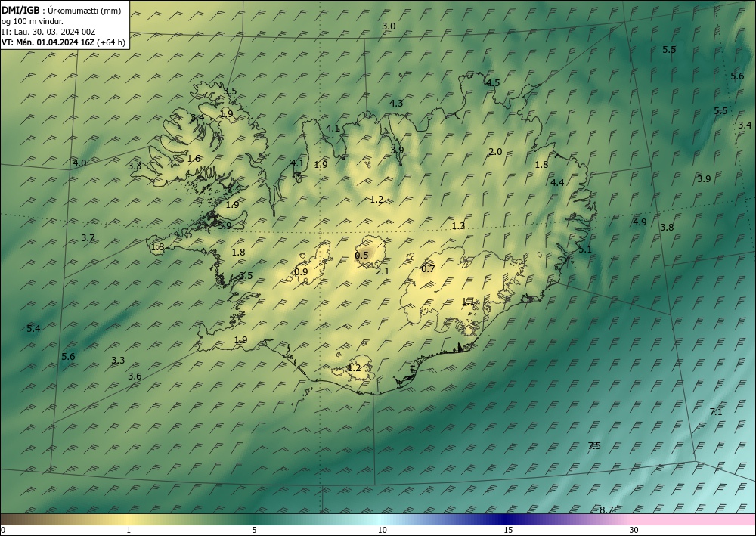Click the map value "1.6"

coord(194,159)
